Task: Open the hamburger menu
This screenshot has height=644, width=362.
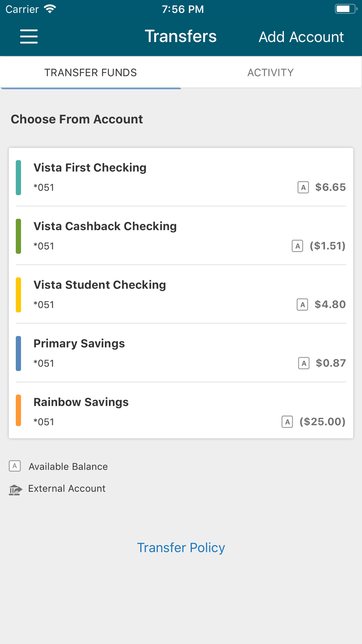Action: pyautogui.click(x=29, y=37)
